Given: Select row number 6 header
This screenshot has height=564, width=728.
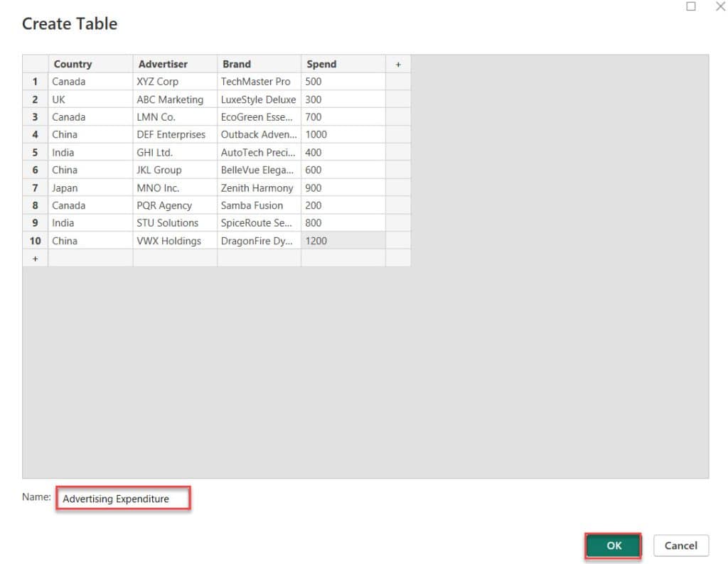Looking at the screenshot, I should [x=36, y=170].
